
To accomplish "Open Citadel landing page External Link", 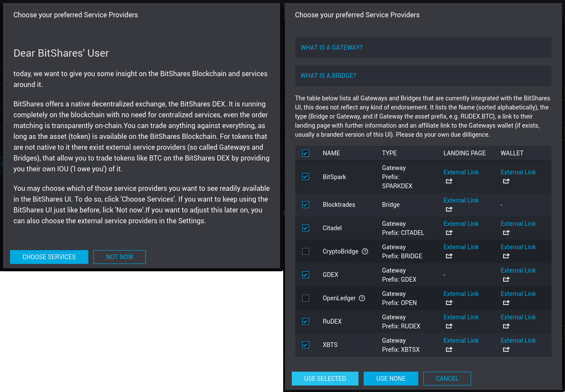I will pyautogui.click(x=461, y=224).
